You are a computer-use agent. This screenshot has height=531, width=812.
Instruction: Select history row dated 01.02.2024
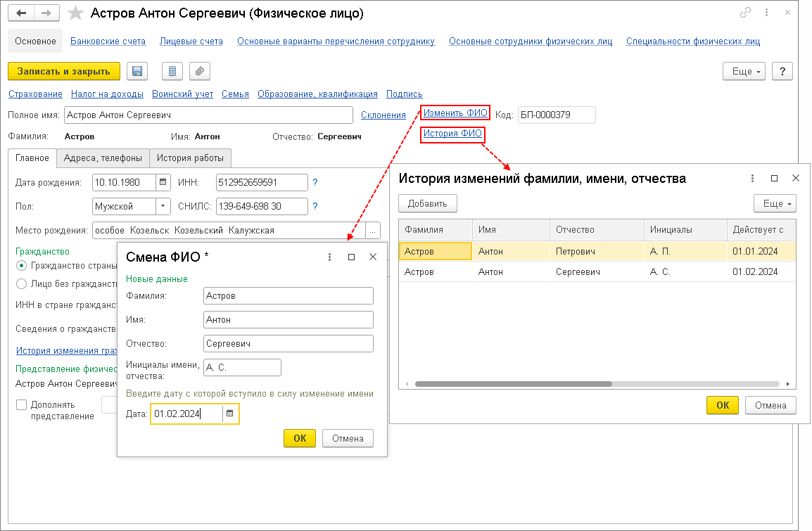[597, 271]
